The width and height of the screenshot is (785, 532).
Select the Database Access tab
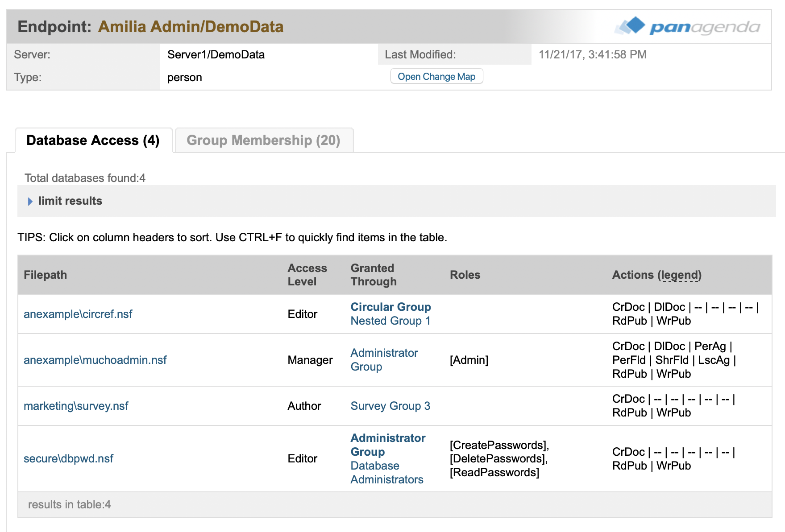pos(93,140)
